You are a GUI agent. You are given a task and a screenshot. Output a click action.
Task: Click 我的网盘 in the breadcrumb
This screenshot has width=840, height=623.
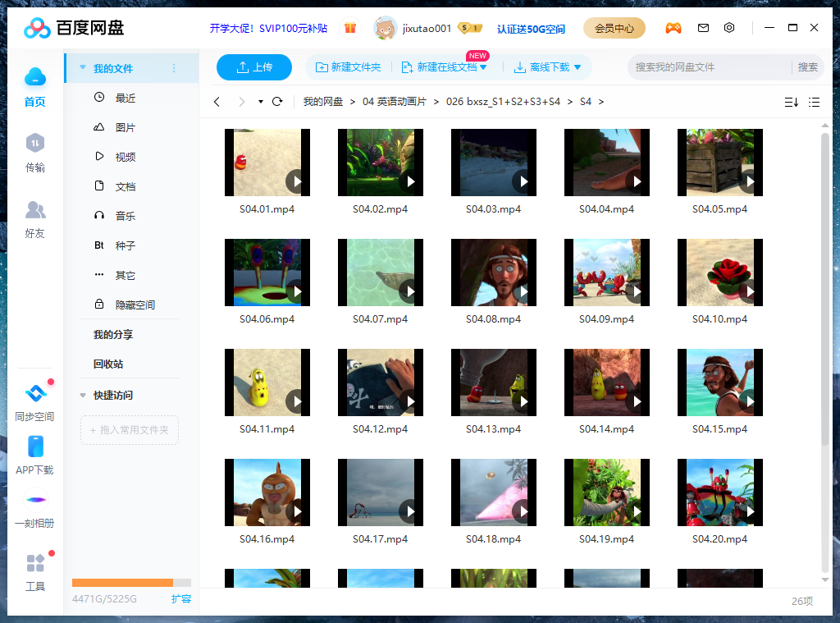click(x=323, y=101)
